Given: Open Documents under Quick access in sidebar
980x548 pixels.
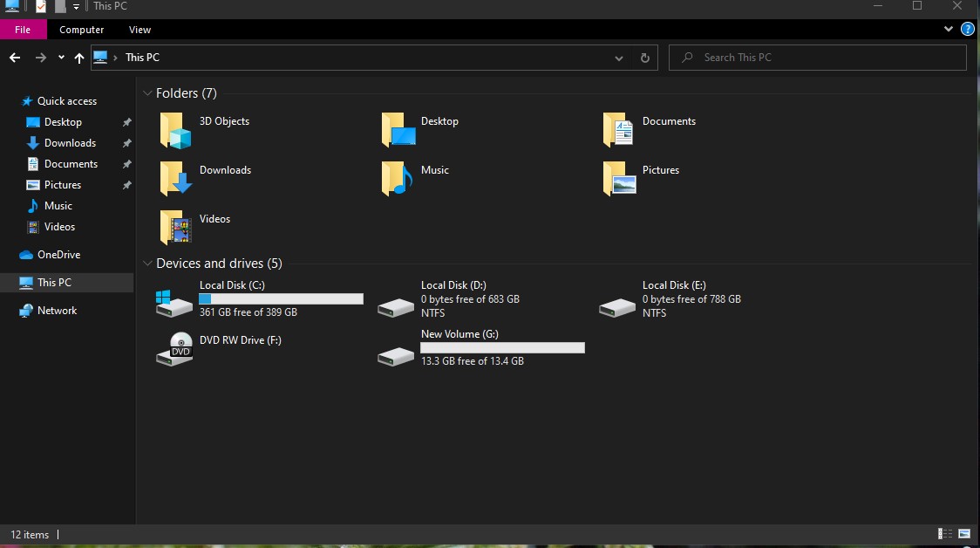Looking at the screenshot, I should tap(71, 164).
